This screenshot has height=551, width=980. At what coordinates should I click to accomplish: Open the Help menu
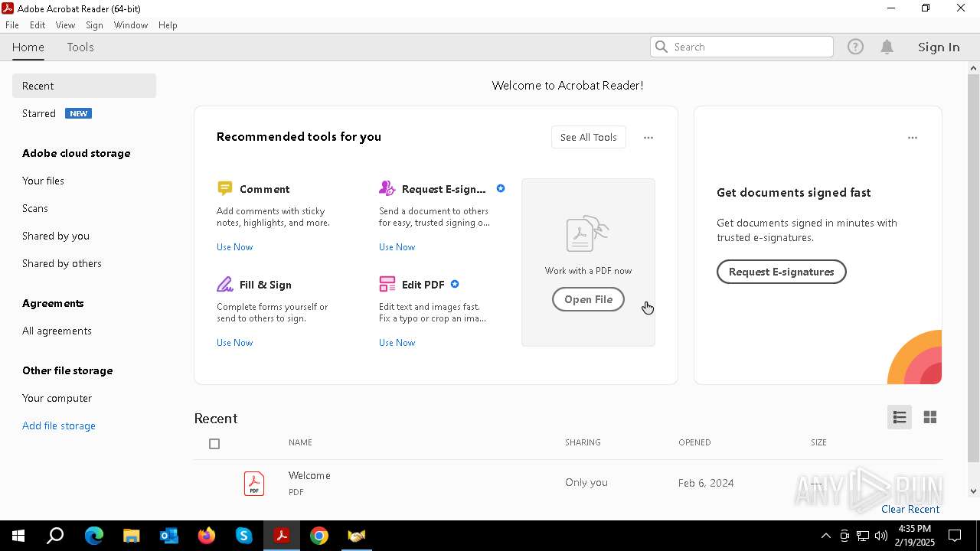(x=168, y=25)
